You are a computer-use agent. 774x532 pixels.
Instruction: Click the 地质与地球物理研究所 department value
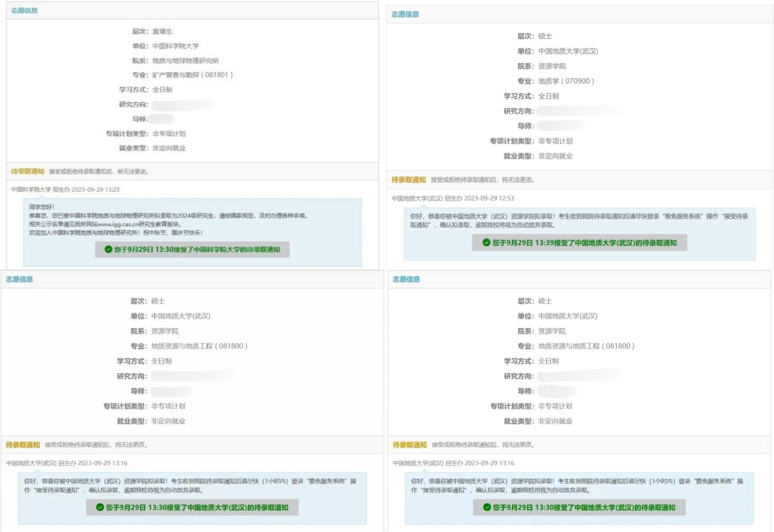[185, 60]
